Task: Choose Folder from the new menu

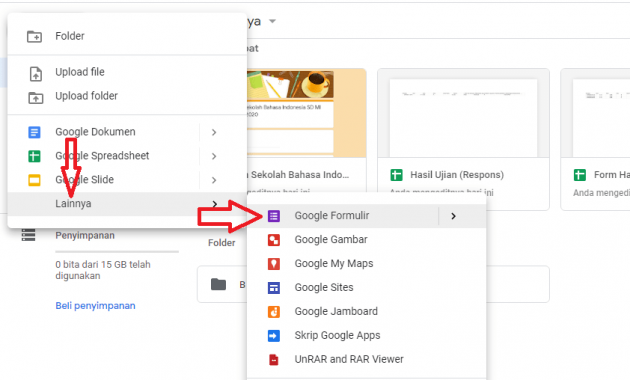Action: coord(127,36)
